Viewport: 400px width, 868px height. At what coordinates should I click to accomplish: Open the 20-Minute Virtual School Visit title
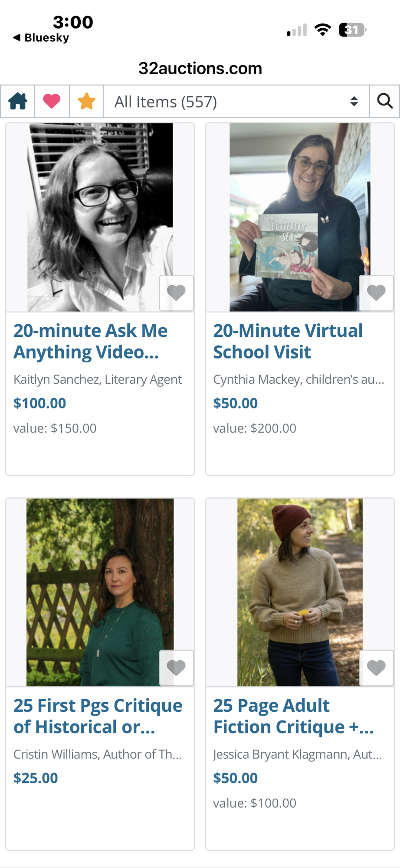[288, 341]
